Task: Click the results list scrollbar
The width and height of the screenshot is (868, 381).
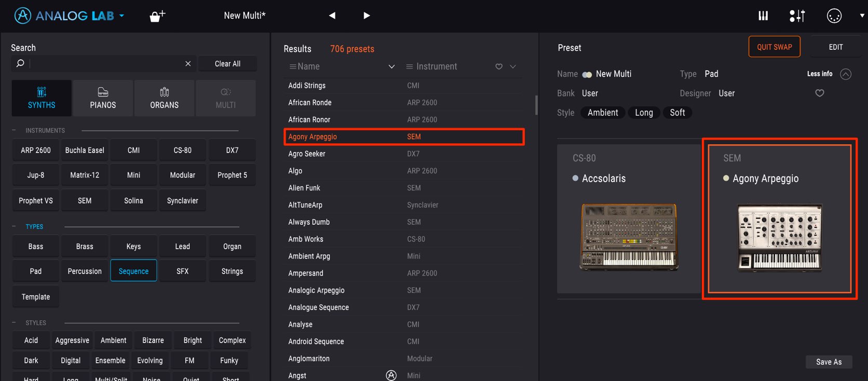Action: [x=536, y=104]
